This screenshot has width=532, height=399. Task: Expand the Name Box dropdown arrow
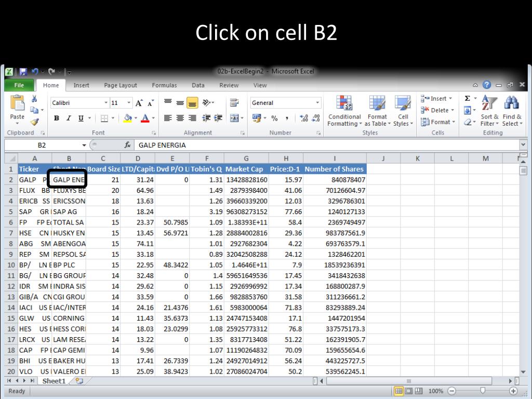[84, 145]
